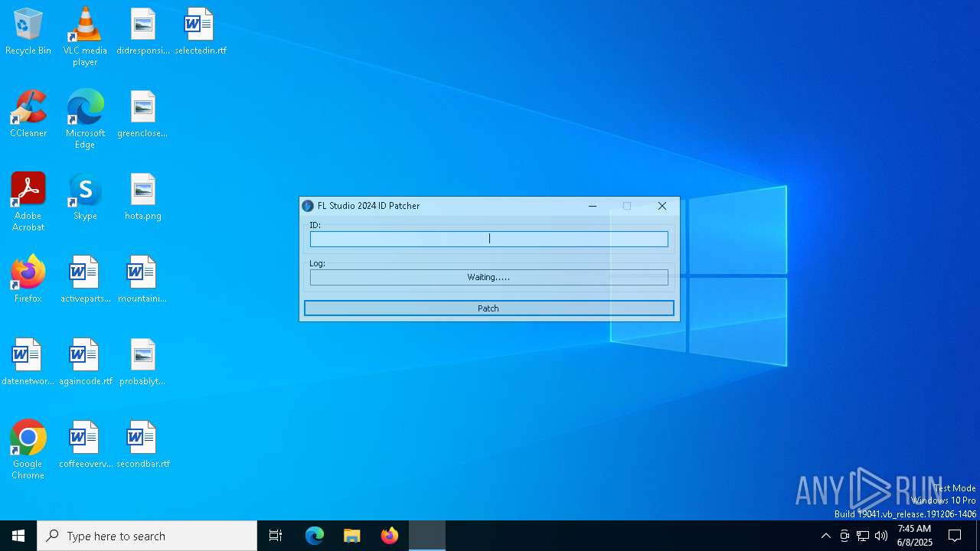Click the meet now tray icon
This screenshot has width=980, height=551.
click(x=844, y=536)
